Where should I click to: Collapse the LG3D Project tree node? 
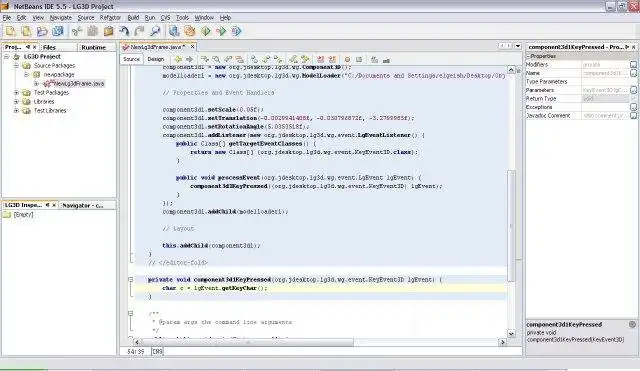(7, 57)
